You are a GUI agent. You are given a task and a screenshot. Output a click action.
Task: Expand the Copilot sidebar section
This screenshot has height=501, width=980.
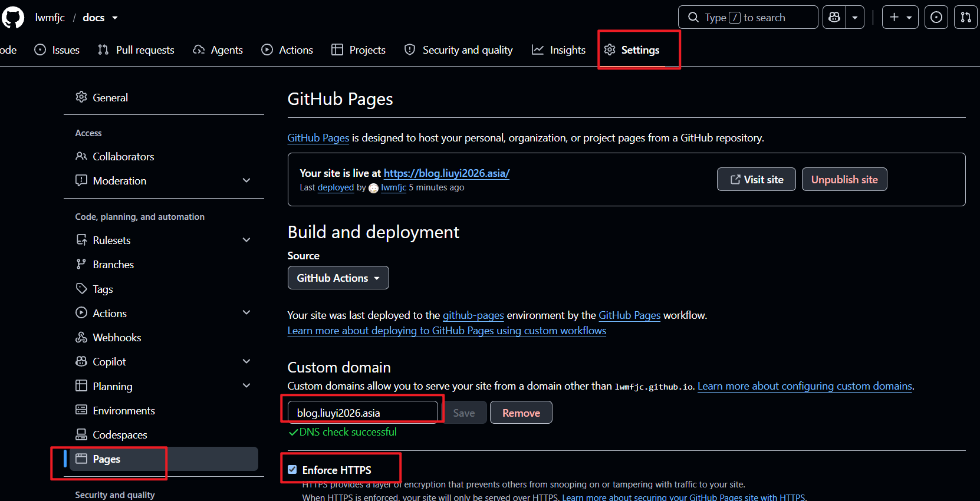(246, 362)
